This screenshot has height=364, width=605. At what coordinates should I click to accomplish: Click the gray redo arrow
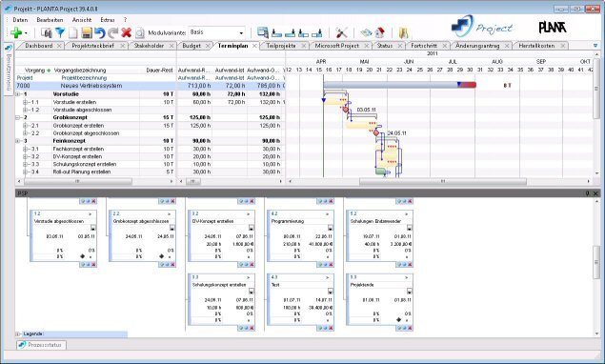click(112, 32)
